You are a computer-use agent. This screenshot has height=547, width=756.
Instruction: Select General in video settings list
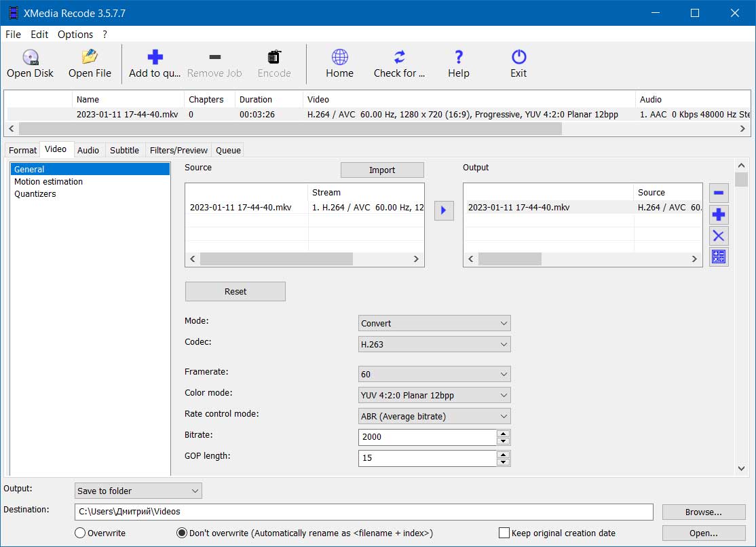(x=90, y=169)
